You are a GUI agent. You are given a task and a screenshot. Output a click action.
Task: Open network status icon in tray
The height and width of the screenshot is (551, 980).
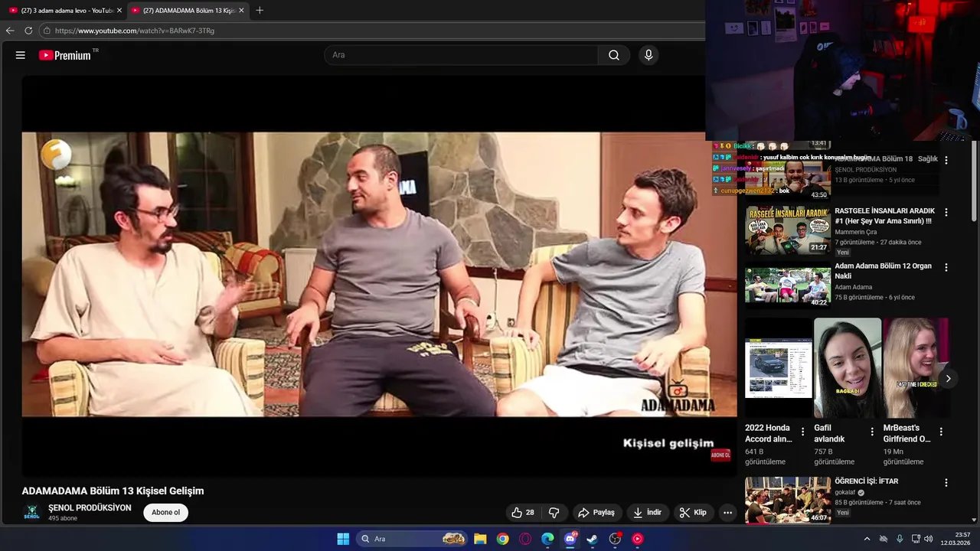coord(916,539)
